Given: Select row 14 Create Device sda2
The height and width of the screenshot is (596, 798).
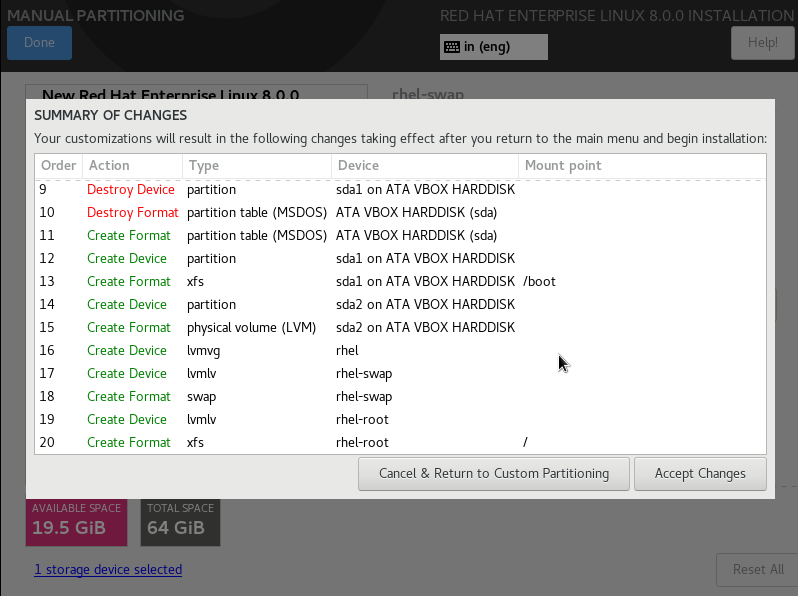Looking at the screenshot, I should (x=401, y=304).
